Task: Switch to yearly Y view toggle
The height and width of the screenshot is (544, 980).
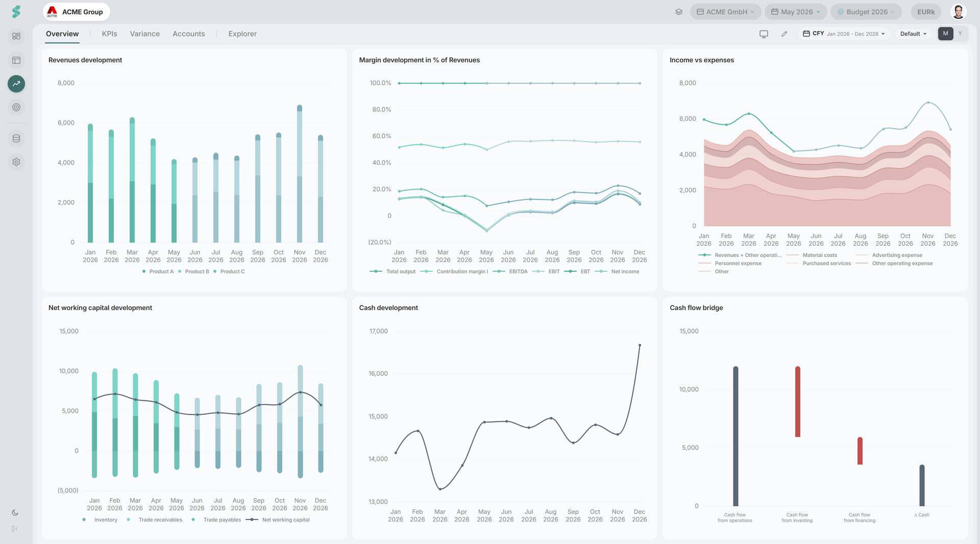Action: (960, 34)
